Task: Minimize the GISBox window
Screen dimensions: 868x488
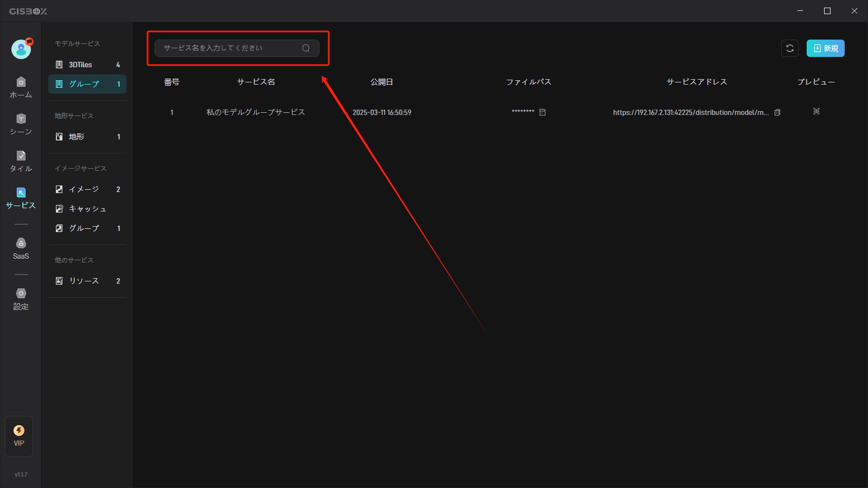Action: point(800,11)
